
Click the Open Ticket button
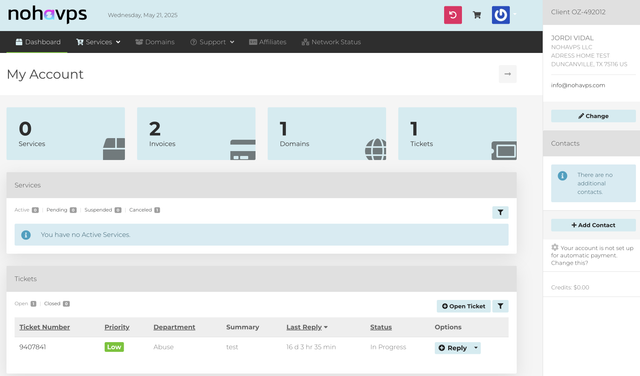(463, 306)
